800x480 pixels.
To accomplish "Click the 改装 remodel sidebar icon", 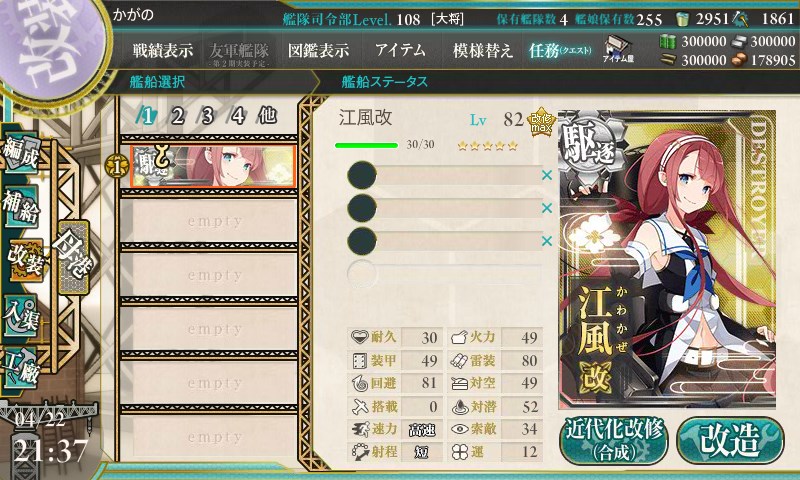I will [x=25, y=261].
